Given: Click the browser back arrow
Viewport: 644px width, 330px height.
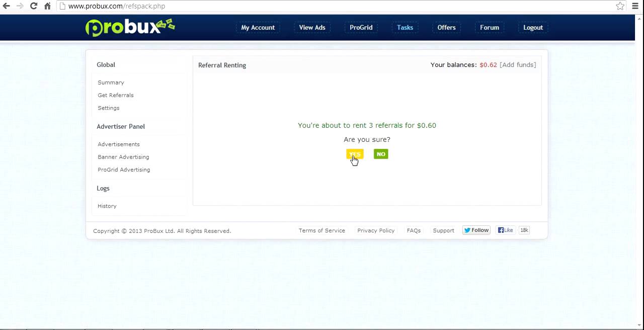Looking at the screenshot, I should (x=7, y=6).
